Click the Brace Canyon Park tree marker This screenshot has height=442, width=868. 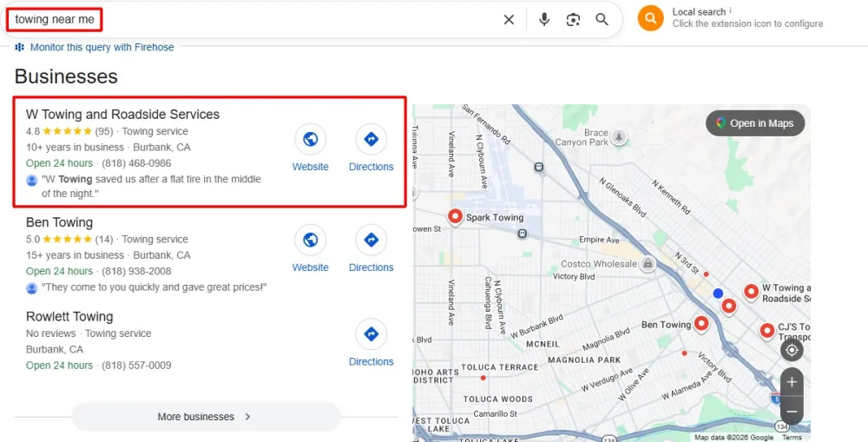coord(620,137)
